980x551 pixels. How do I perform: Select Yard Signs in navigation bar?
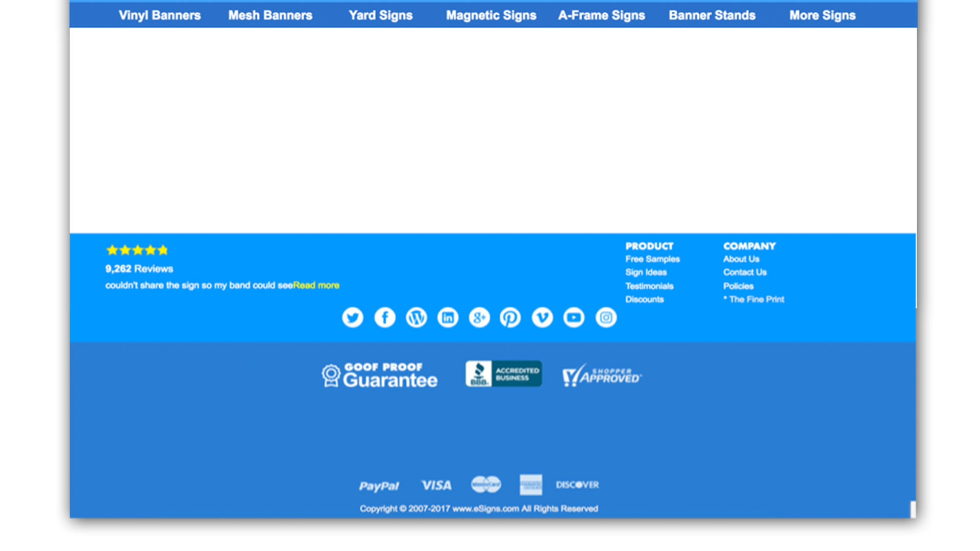380,15
